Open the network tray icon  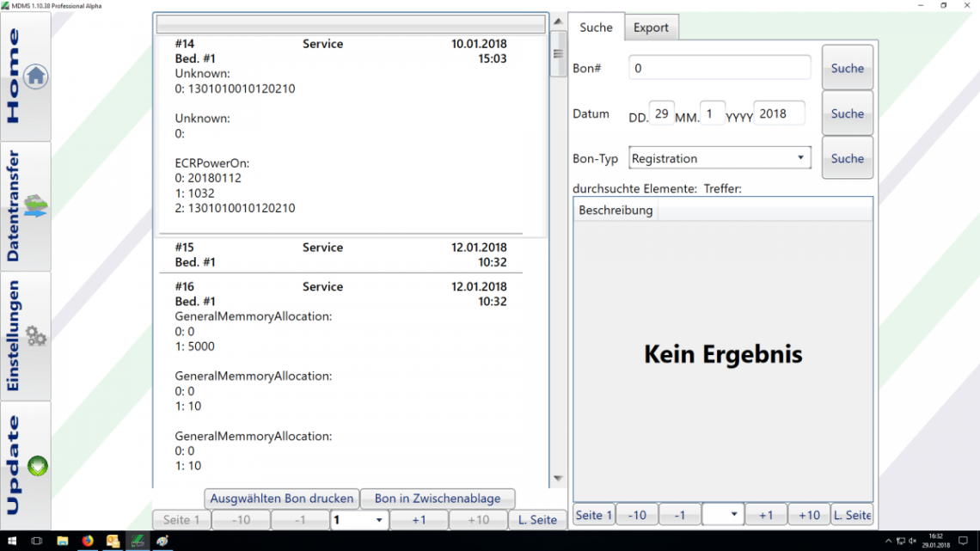click(901, 541)
